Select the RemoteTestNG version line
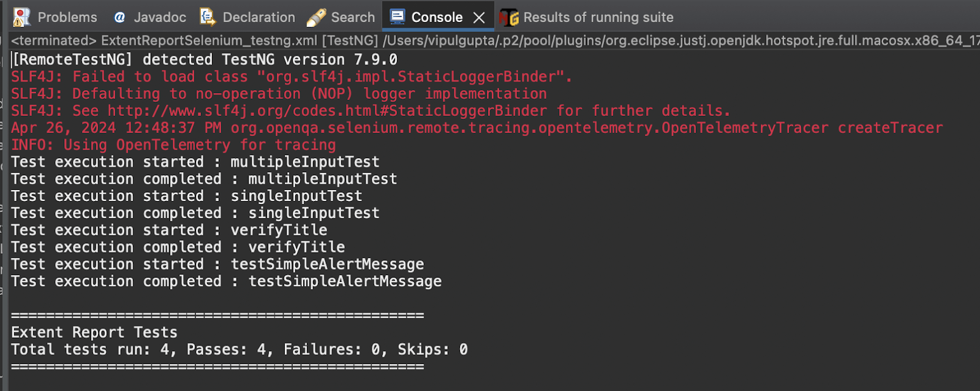Screen dimensions: 980x391 [x=205, y=59]
